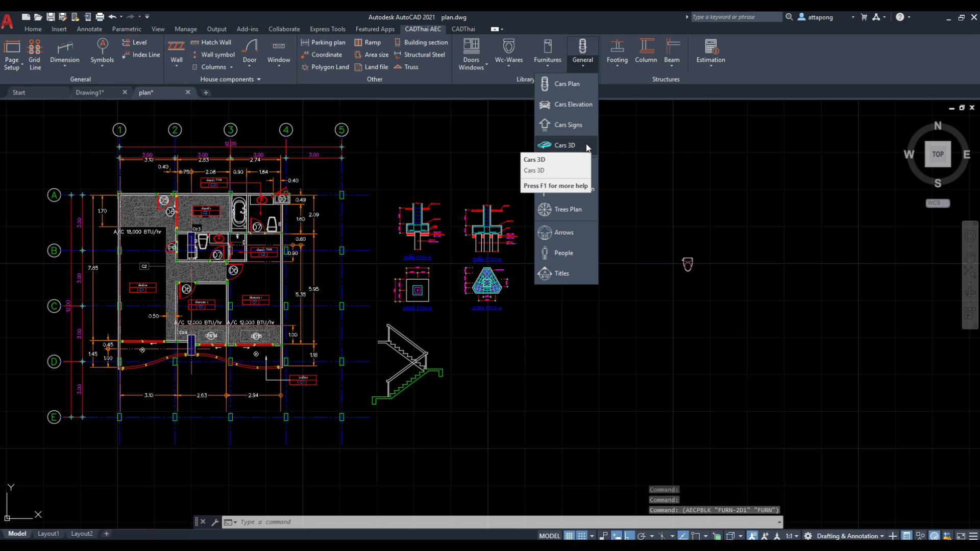Click the Building section tool
Viewport: 980px width, 551px height.
pyautogui.click(x=421, y=42)
